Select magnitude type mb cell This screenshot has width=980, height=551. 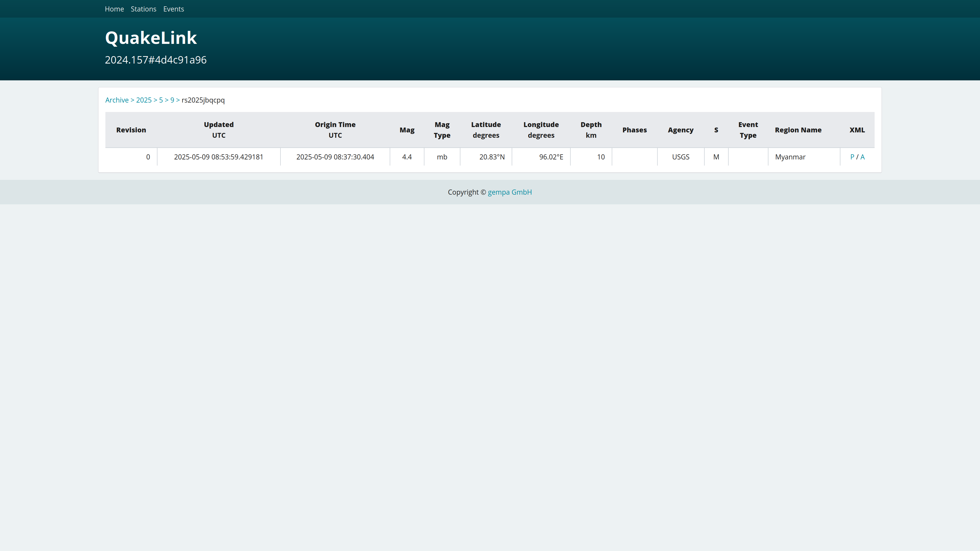[442, 157]
